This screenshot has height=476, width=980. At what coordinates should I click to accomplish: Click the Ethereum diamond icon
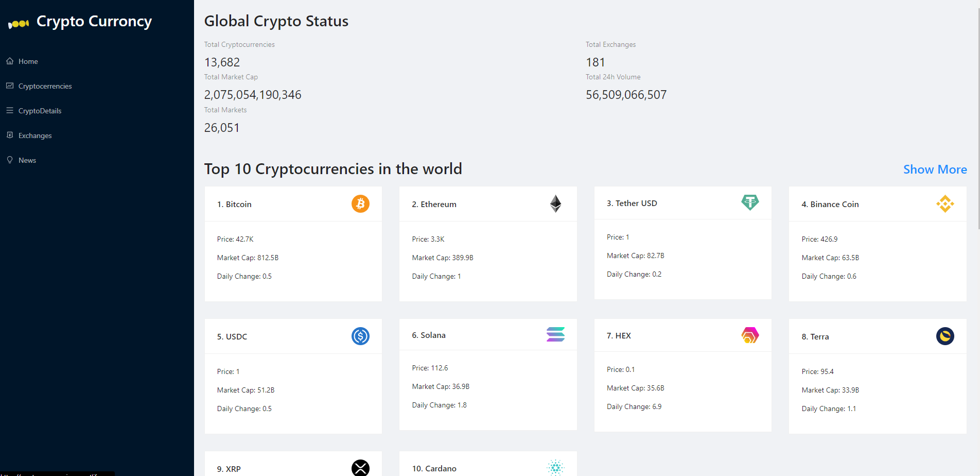point(555,204)
